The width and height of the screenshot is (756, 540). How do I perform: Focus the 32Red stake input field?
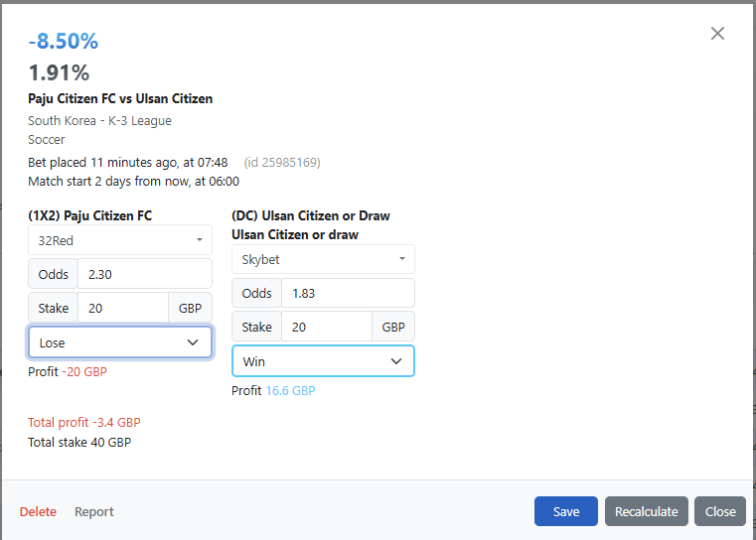coord(123,308)
